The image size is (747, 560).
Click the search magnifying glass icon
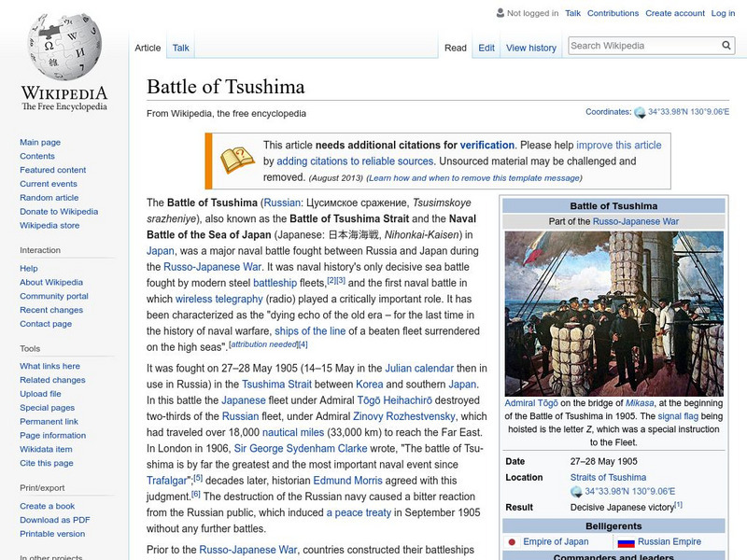pyautogui.click(x=726, y=44)
